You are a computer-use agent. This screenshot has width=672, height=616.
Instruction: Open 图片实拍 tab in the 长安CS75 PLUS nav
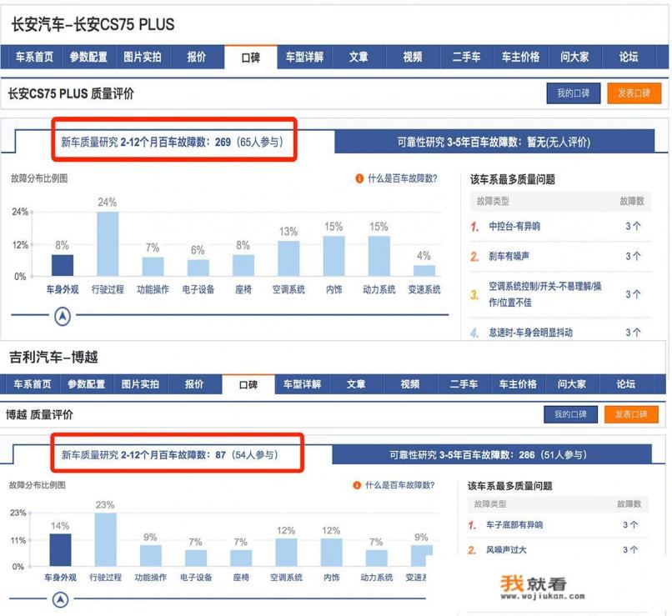[x=143, y=57]
